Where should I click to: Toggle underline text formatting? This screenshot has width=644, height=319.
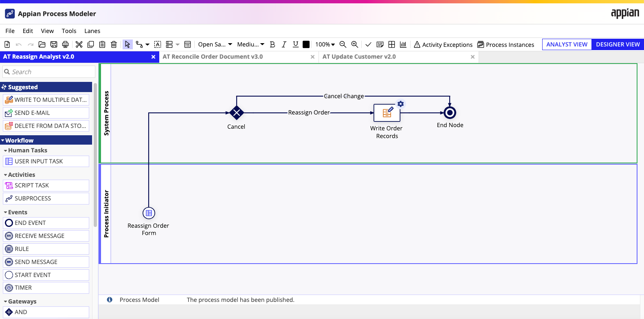(296, 44)
